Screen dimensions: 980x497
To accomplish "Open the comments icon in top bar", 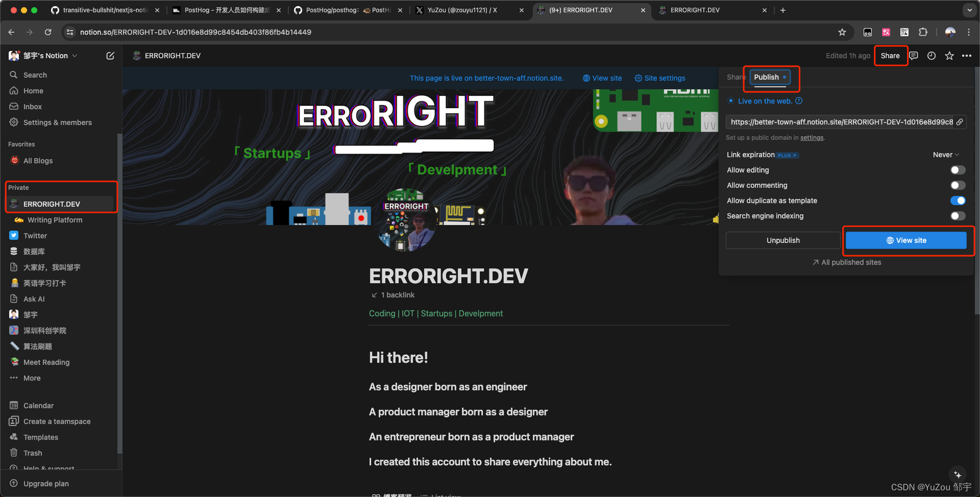I will [913, 56].
